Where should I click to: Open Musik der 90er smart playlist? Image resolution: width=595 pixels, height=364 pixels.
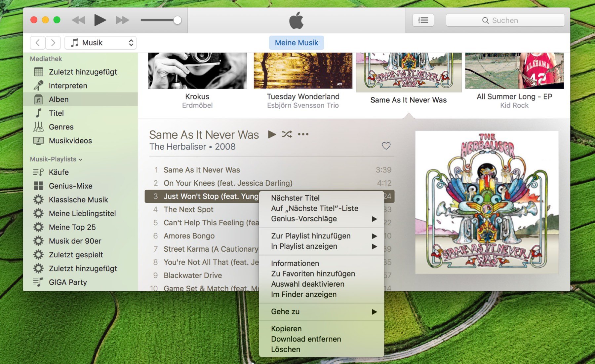[x=80, y=241]
